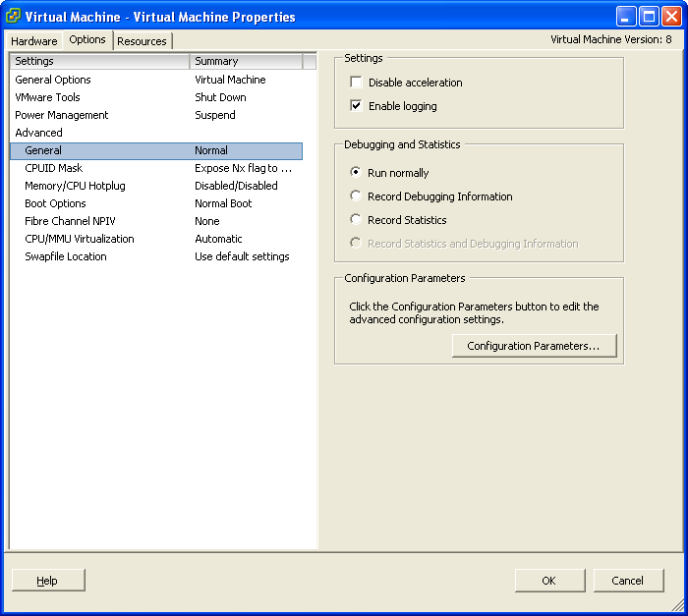Open Help for this dialog
This screenshot has width=688, height=616.
[x=47, y=581]
